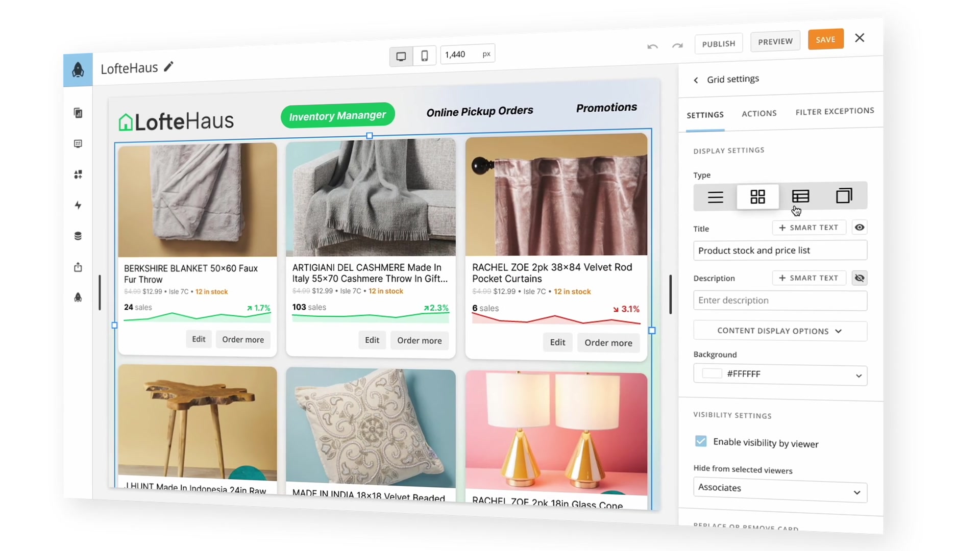Open Background color dropdown
Screen dimensions: 980x551
pos(780,374)
